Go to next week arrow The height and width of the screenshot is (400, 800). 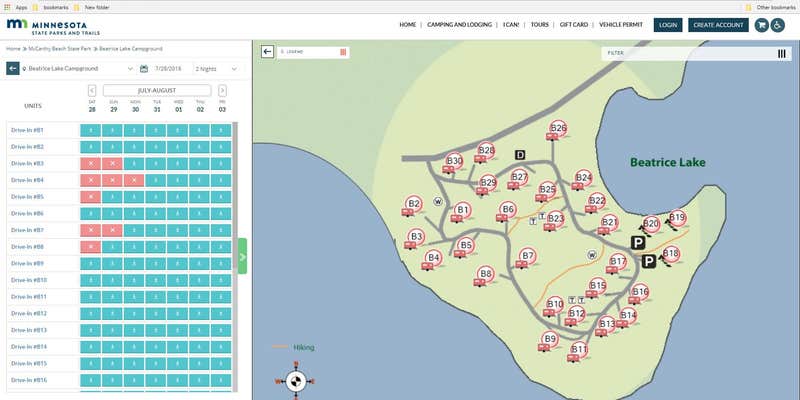pyautogui.click(x=222, y=91)
